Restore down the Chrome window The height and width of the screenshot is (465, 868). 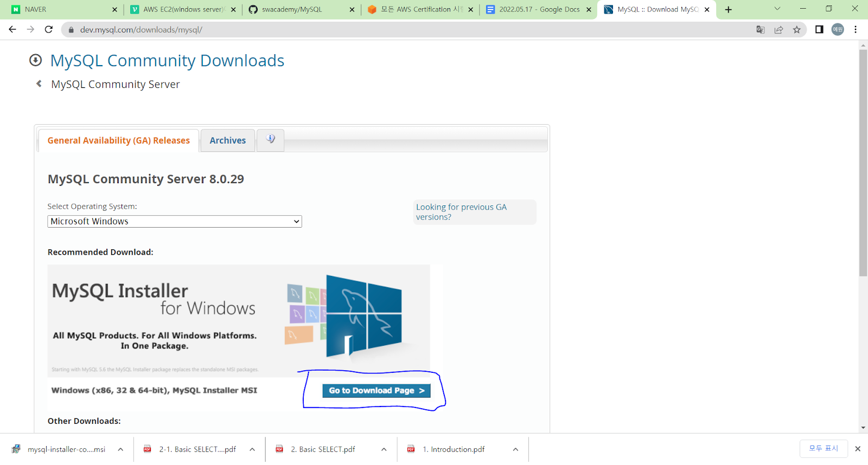click(829, 9)
